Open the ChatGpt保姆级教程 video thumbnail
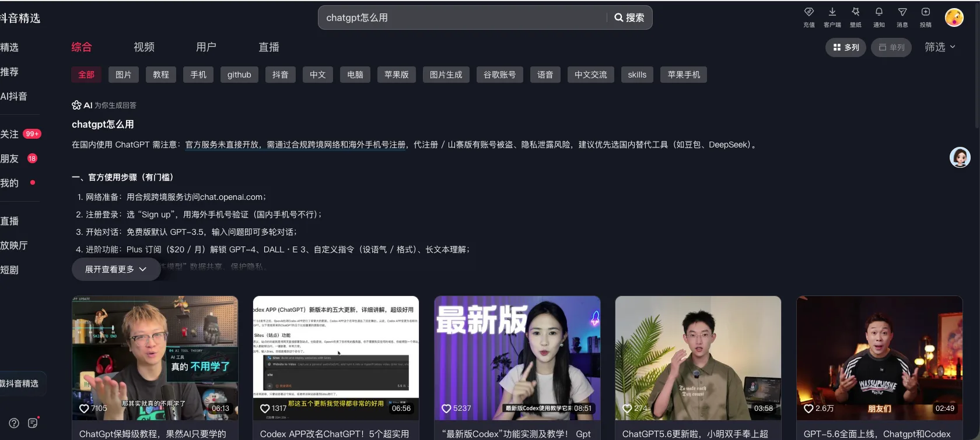The image size is (980, 440). (x=155, y=358)
